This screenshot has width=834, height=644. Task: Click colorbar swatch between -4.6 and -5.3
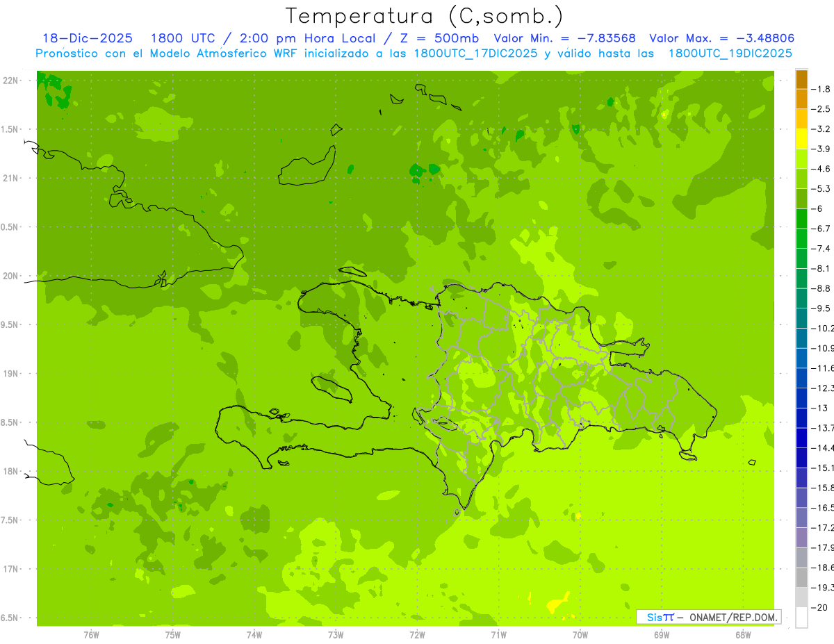(801, 179)
